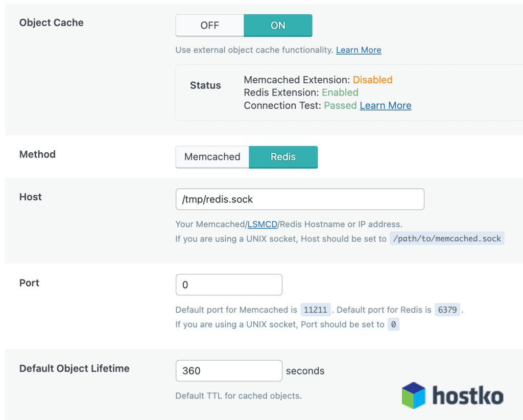The height and width of the screenshot is (420, 523).
Task: Click the Default Object Lifetime input box
Action: (x=228, y=370)
